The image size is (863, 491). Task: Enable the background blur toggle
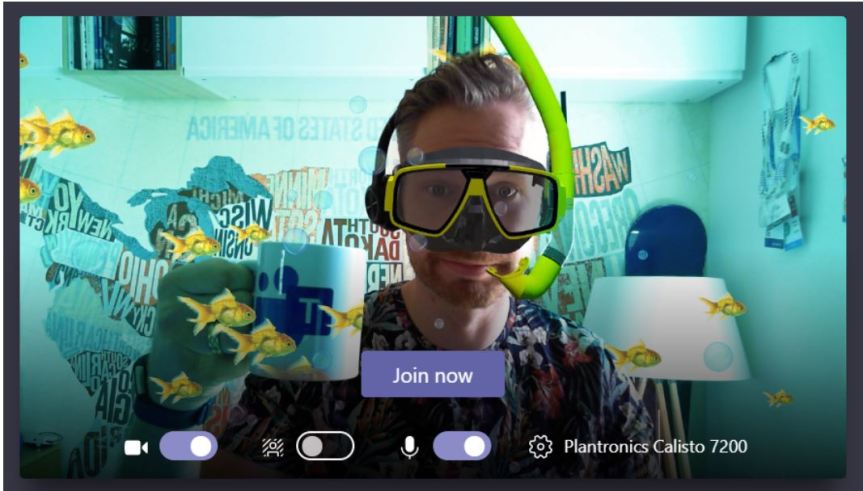325,447
